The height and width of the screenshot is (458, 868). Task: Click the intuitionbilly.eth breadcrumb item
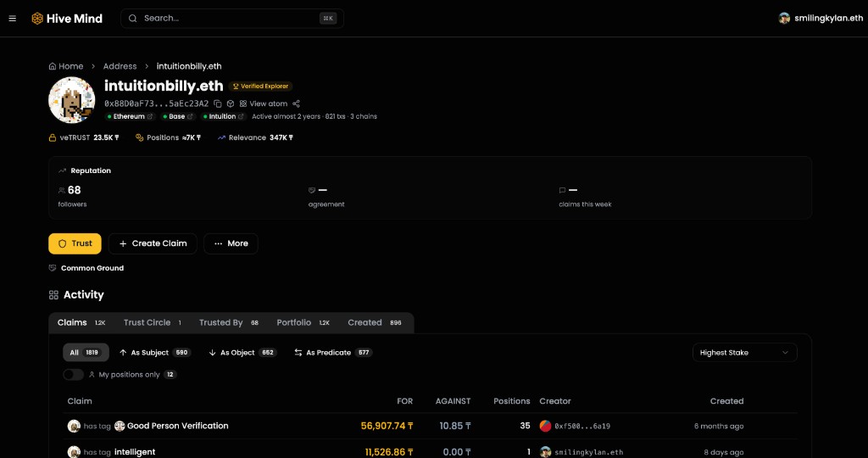189,66
